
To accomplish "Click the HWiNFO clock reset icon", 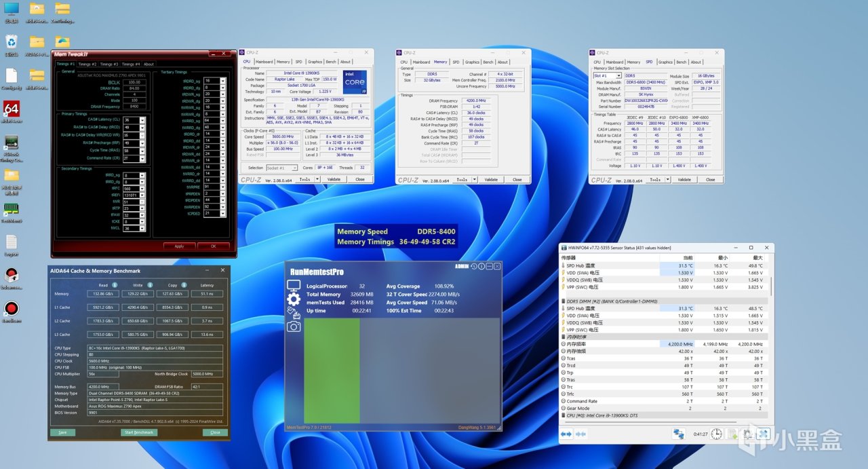I will 716,434.
